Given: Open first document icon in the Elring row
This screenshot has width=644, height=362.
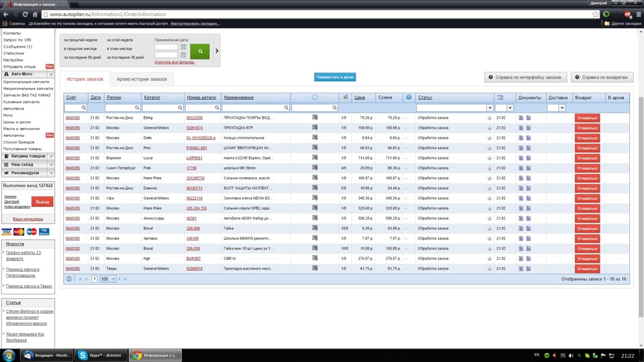Looking at the screenshot, I should tap(521, 118).
